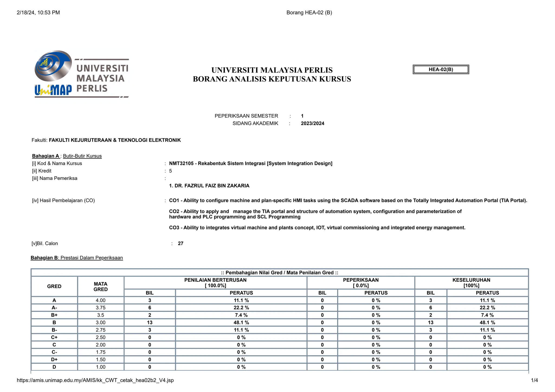Click the MATA GRED column header
This screenshot has height=392, width=555.
(x=101, y=286)
